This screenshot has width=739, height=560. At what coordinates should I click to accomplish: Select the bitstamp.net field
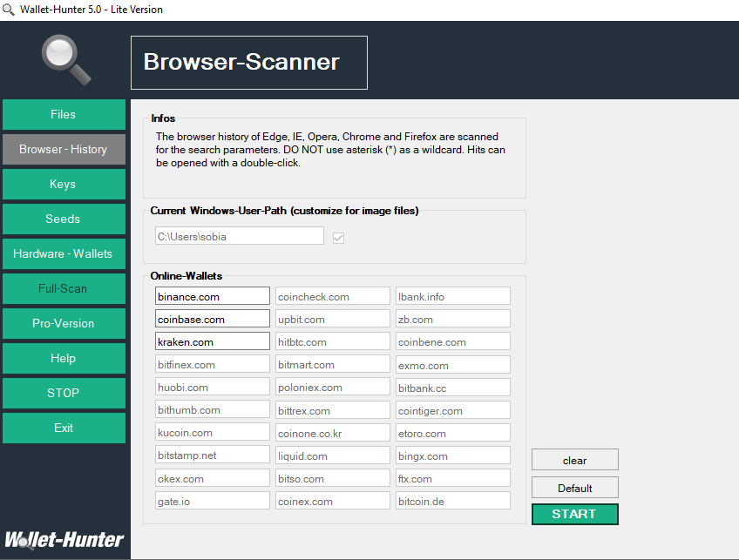[213, 455]
